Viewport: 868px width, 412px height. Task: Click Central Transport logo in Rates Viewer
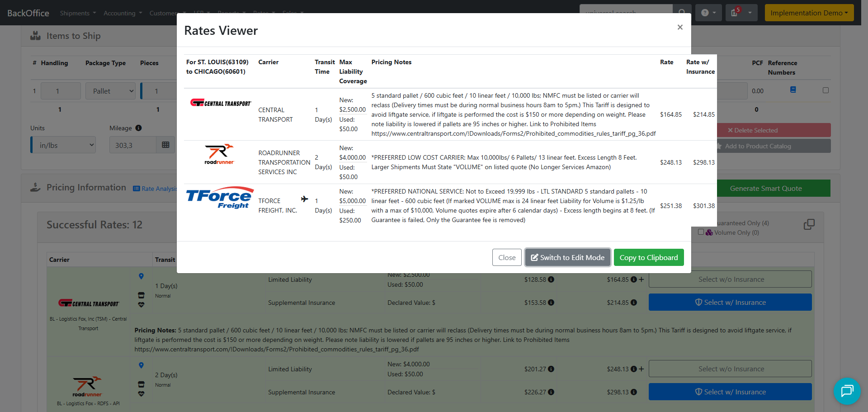[221, 103]
